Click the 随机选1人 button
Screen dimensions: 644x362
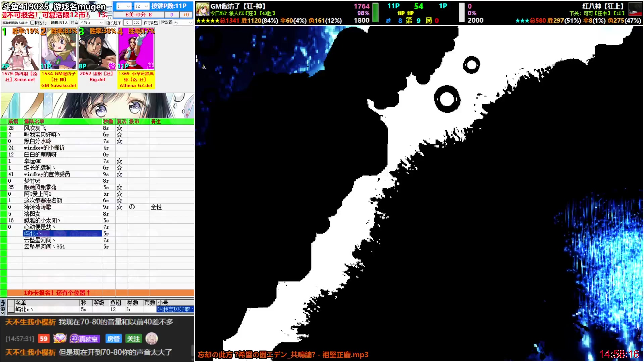[59, 23]
